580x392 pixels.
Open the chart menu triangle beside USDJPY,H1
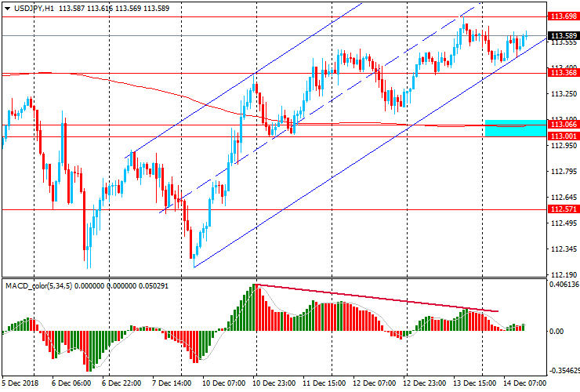(7, 8)
